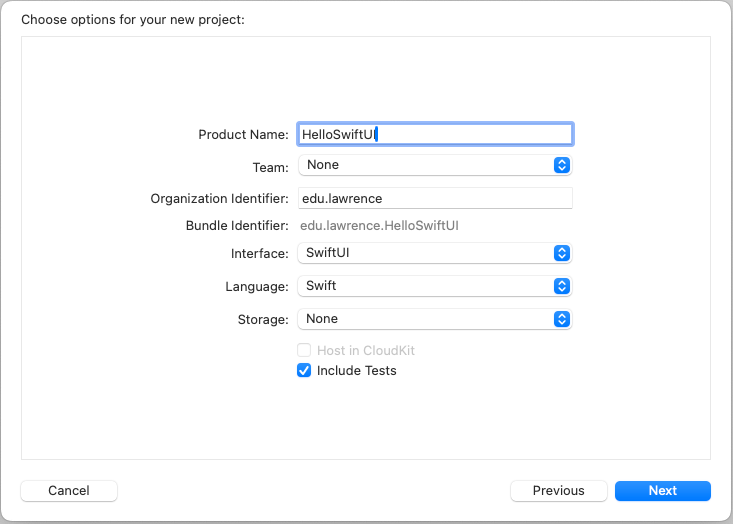
Task: Open the Team dropdown showing None
Action: point(435,165)
